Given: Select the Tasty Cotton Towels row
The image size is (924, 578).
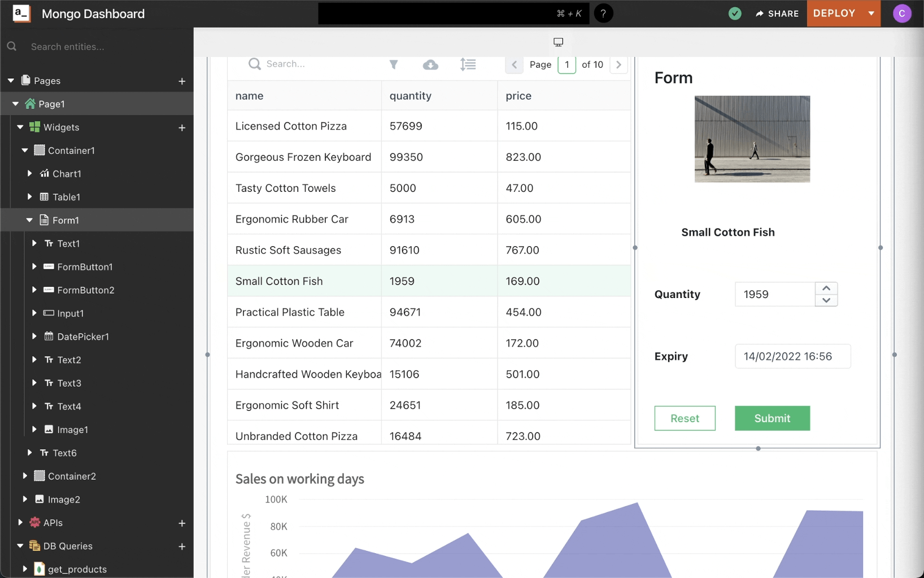Looking at the screenshot, I should (429, 188).
